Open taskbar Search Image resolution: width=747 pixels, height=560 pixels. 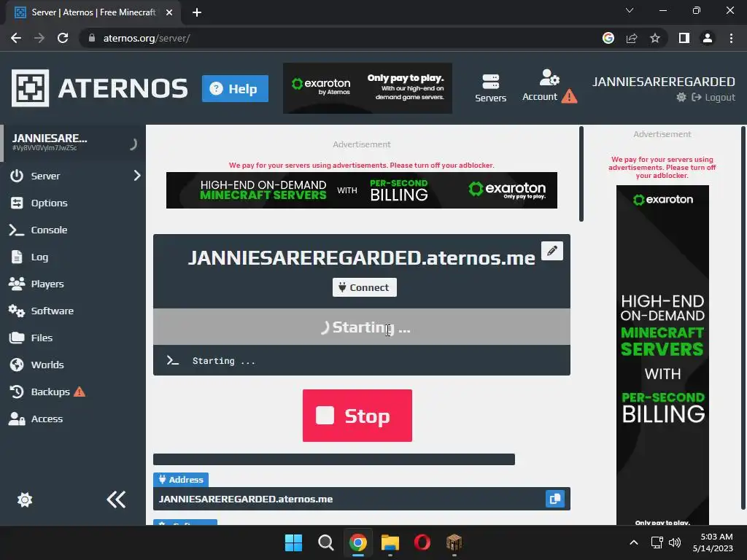click(x=326, y=542)
